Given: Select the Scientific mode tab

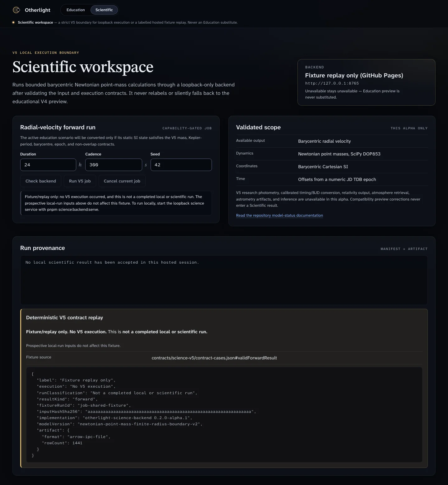Looking at the screenshot, I should coord(104,10).
